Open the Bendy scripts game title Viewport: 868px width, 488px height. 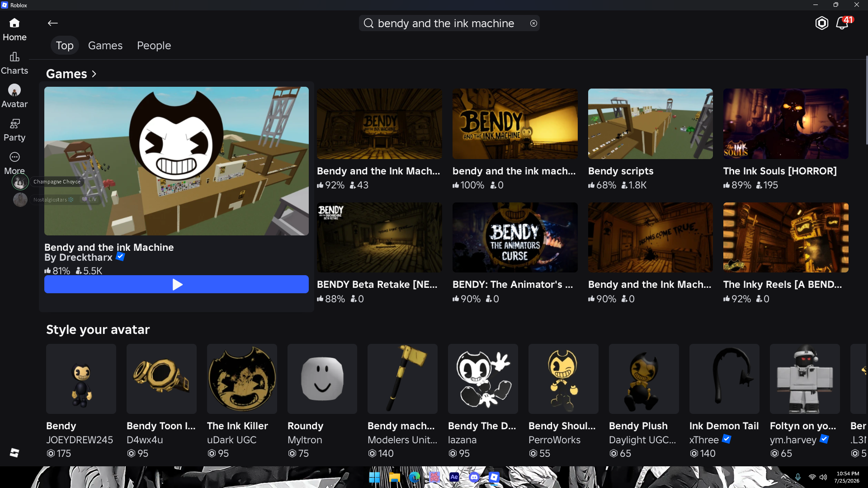621,171
